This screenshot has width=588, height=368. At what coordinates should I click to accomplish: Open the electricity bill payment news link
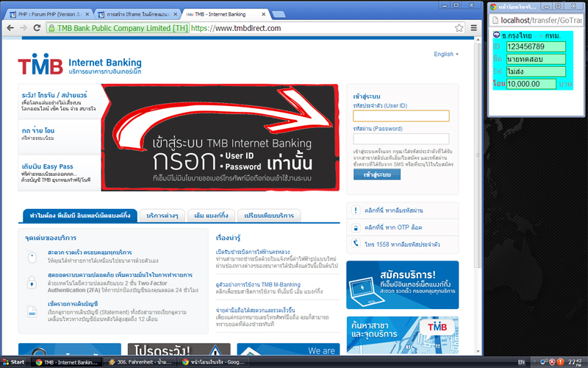253,252
